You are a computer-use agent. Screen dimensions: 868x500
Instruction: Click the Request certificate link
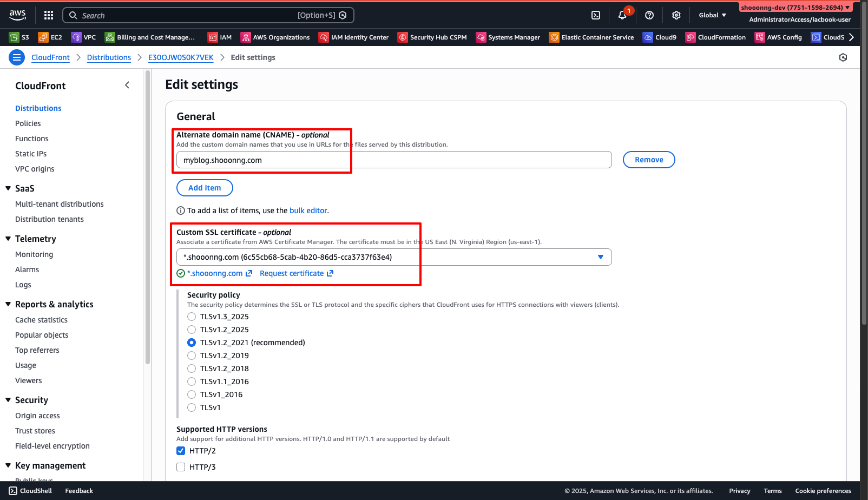[x=297, y=273]
